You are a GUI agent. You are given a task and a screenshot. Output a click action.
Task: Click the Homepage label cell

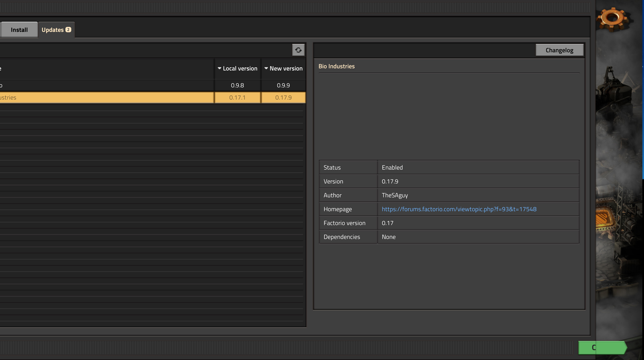pyautogui.click(x=348, y=209)
